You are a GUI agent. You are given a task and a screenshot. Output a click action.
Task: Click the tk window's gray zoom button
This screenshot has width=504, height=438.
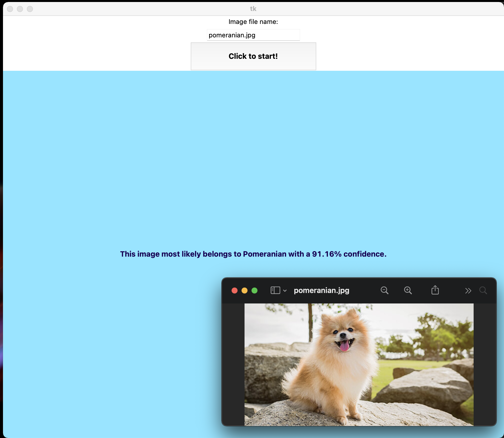[30, 9]
